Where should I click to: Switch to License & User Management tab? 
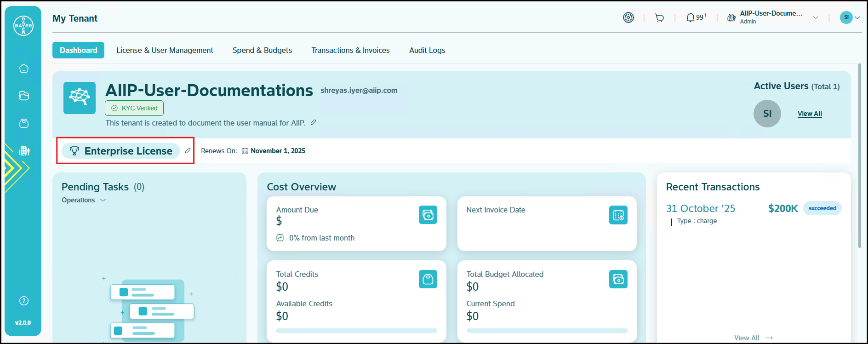pyautogui.click(x=165, y=50)
